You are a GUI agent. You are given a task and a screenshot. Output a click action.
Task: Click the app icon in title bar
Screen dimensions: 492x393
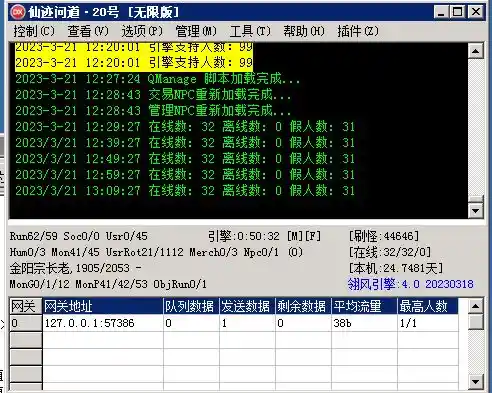click(18, 12)
